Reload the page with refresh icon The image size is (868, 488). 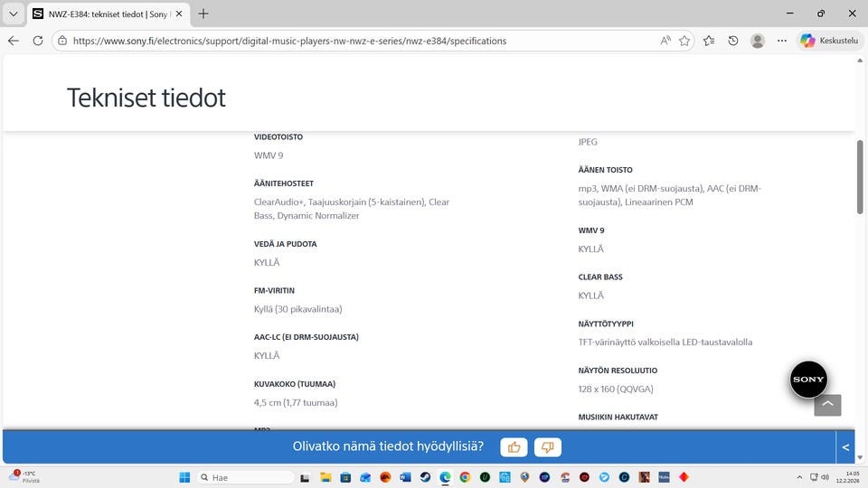pyautogui.click(x=38, y=41)
